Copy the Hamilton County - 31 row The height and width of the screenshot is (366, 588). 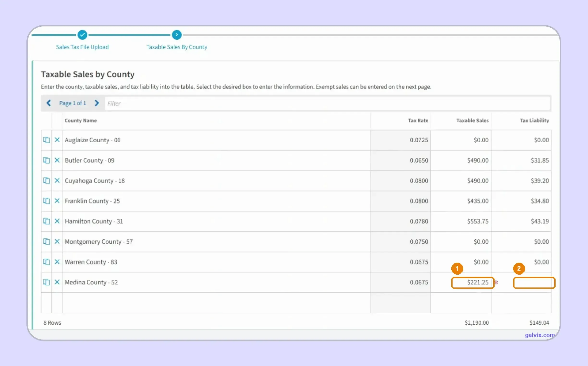[46, 221]
